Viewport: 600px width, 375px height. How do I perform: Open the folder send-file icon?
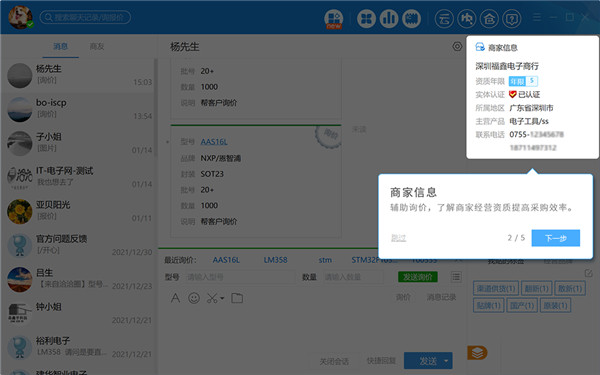[x=237, y=298]
